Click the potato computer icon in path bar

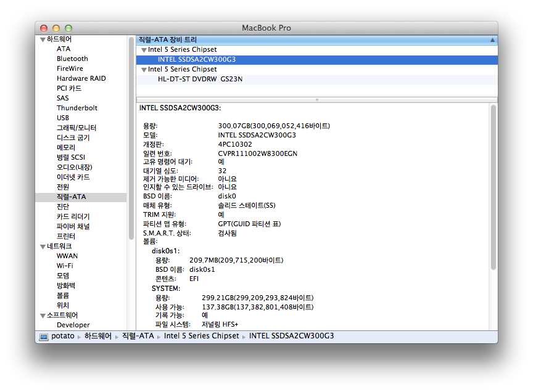click(44, 337)
